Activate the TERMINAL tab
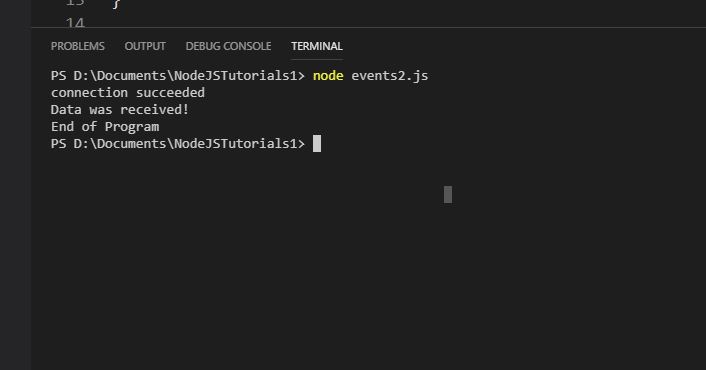The height and width of the screenshot is (370, 706). click(317, 46)
